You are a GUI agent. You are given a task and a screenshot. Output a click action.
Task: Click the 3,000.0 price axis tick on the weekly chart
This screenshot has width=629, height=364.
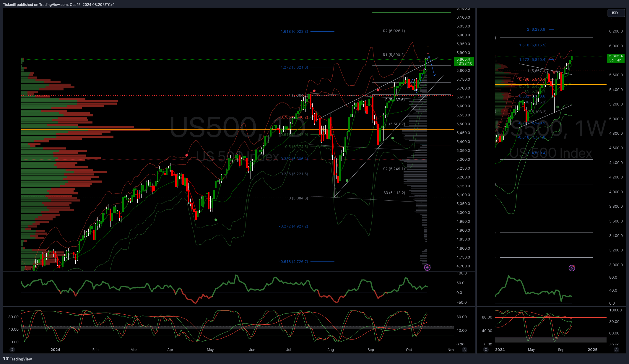616,265
